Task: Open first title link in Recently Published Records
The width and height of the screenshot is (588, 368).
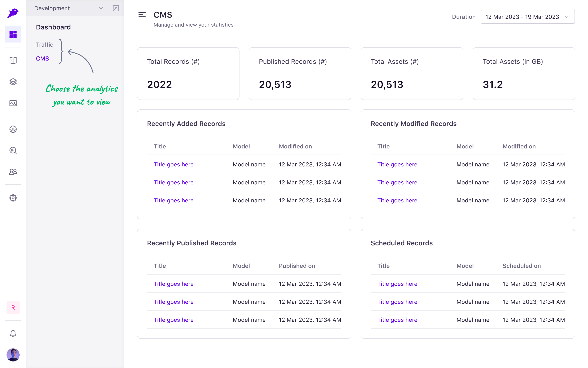Action: pos(174,284)
